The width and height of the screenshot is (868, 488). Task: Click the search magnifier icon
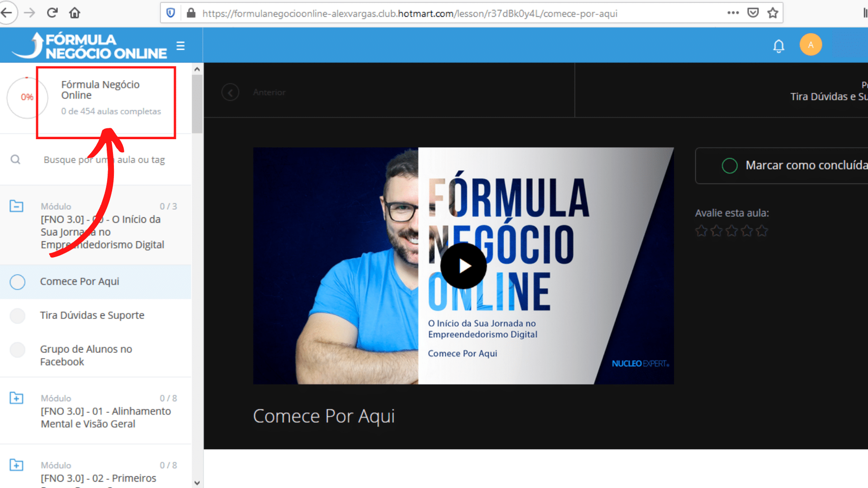coord(15,160)
